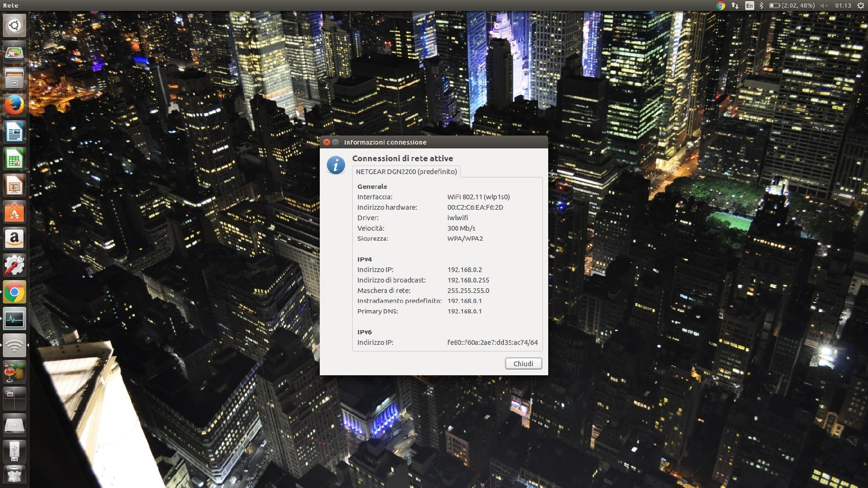Open the Files manager in the launcher

coord(14,78)
